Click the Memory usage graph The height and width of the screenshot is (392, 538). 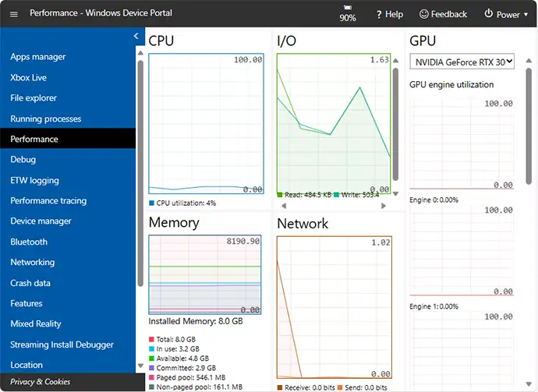point(205,274)
